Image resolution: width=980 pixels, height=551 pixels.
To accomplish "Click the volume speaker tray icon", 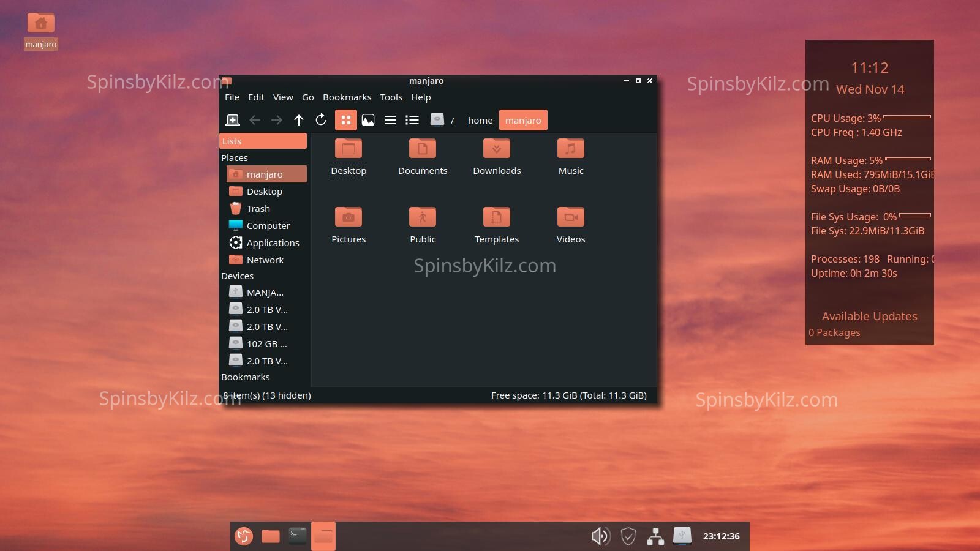I will coord(600,536).
